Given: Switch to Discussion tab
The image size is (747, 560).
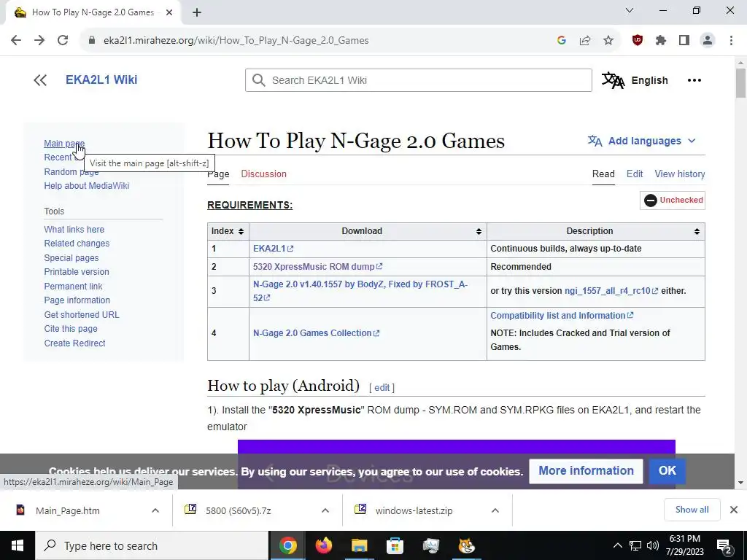Looking at the screenshot, I should pyautogui.click(x=263, y=174).
